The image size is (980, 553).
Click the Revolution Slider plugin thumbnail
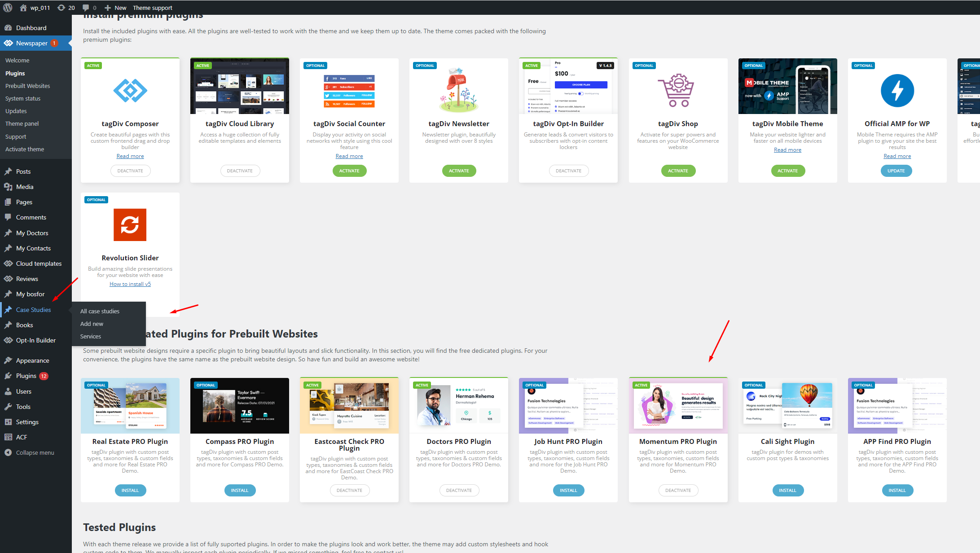click(130, 225)
